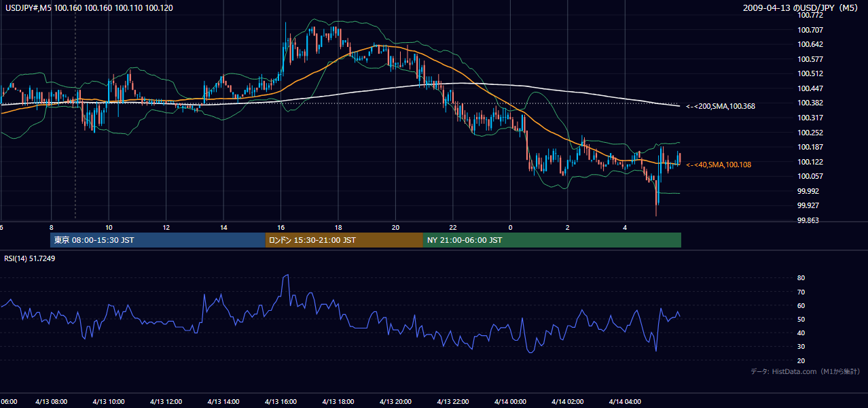The width and height of the screenshot is (868, 408).
Task: Click the 4/13 20:00 bottom time label
Action: 396,402
